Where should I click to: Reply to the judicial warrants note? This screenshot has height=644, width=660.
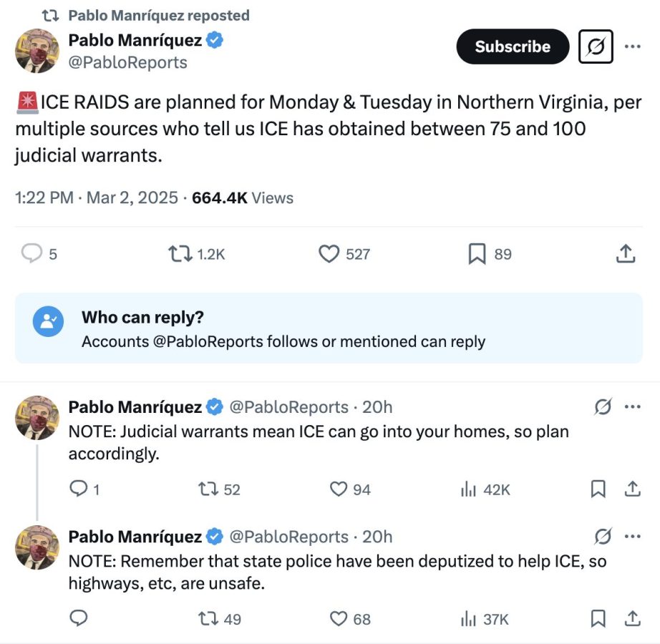pos(78,489)
